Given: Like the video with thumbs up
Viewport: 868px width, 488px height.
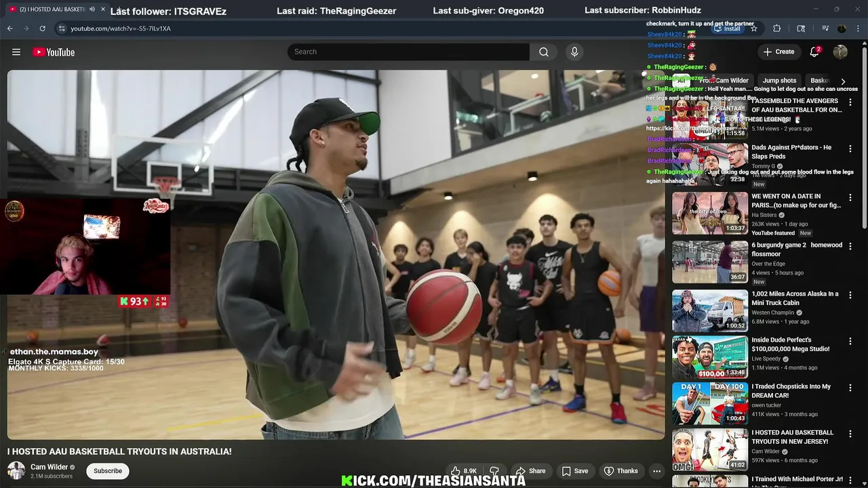Looking at the screenshot, I should click(x=464, y=471).
